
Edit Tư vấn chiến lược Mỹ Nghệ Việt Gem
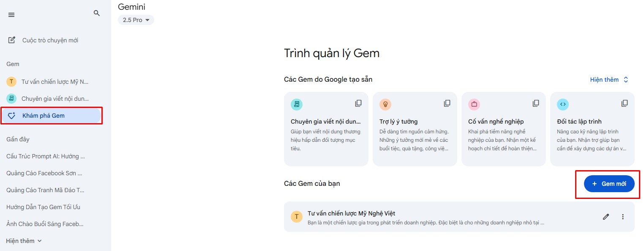(606, 217)
